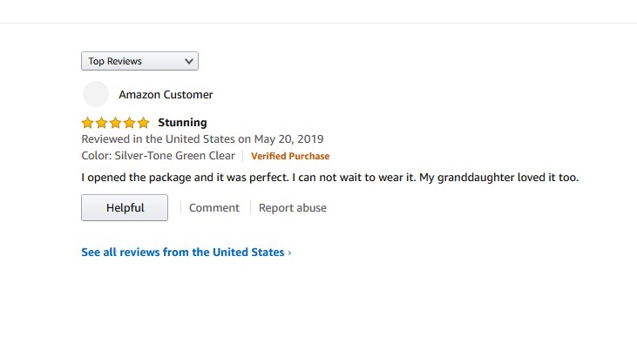Click the Comment link under the review
The image size is (637, 364).
click(x=213, y=208)
